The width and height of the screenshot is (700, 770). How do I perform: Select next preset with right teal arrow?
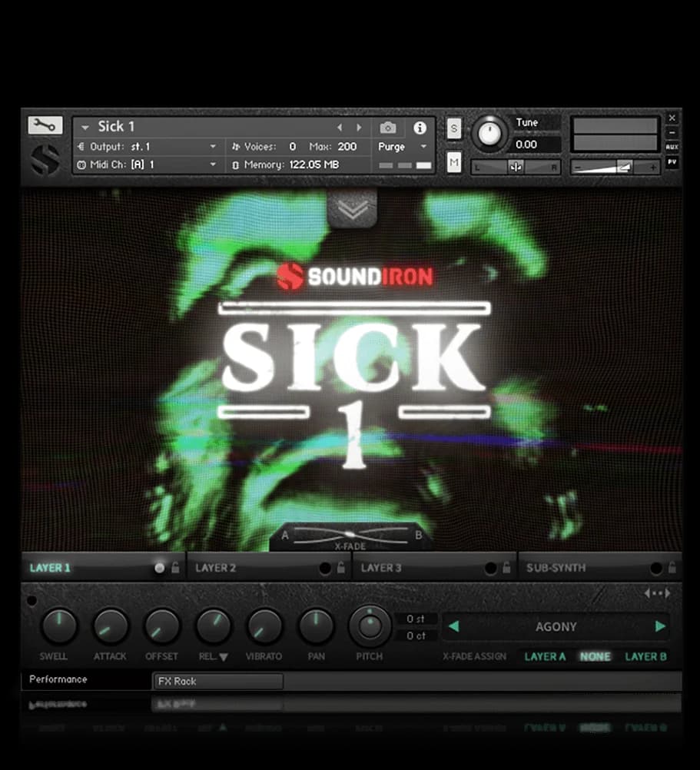coord(659,626)
